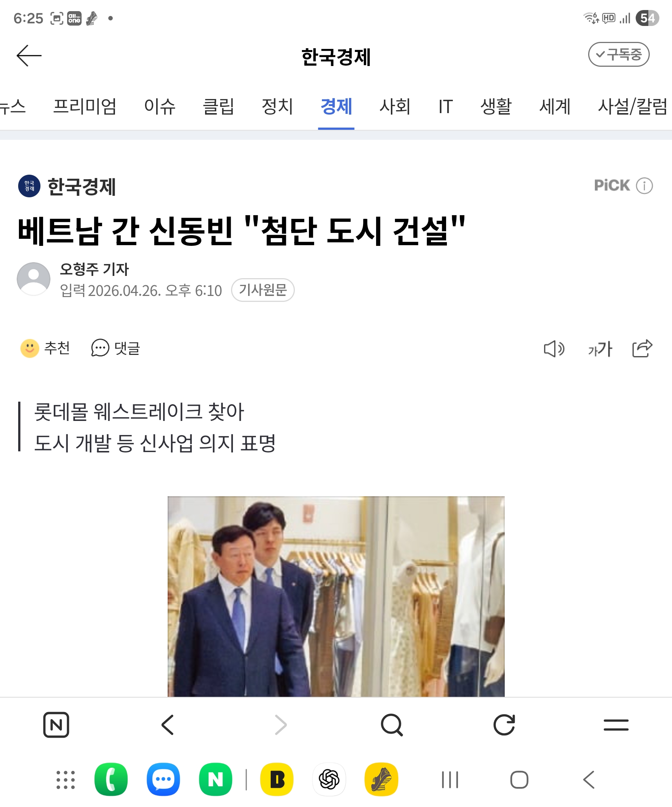Screen dimensions: 672x807
Task: Expand the browser hamburger menu
Action: tap(616, 725)
